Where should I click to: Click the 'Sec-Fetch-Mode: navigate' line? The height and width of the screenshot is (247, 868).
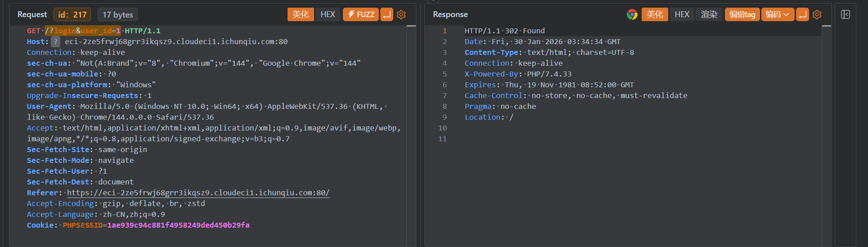80,160
